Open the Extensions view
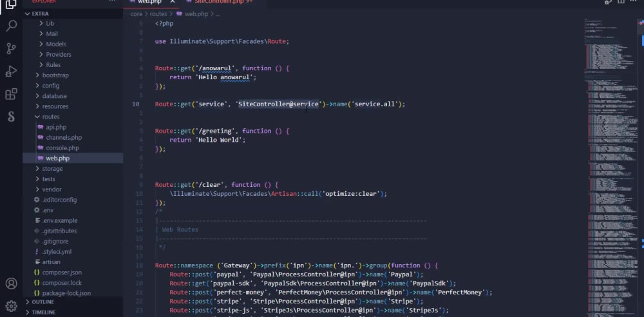 tap(11, 94)
